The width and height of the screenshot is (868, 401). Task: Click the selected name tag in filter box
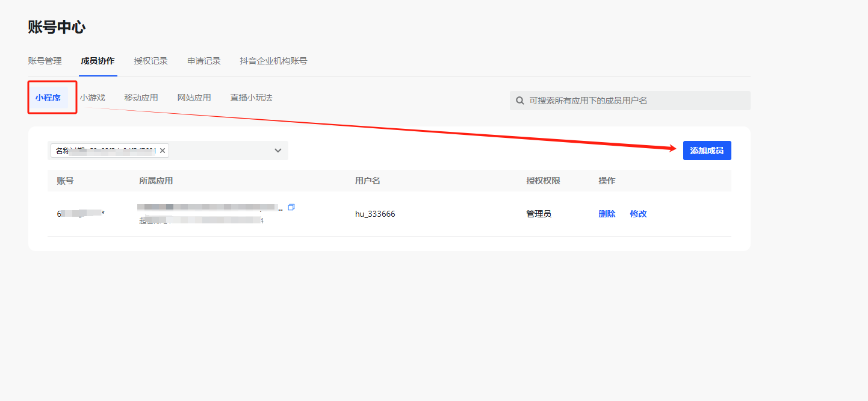(x=105, y=151)
